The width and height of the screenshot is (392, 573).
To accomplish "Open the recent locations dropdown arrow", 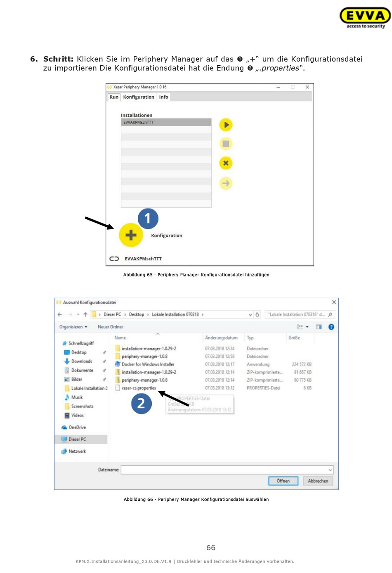I will pyautogui.click(x=78, y=314).
